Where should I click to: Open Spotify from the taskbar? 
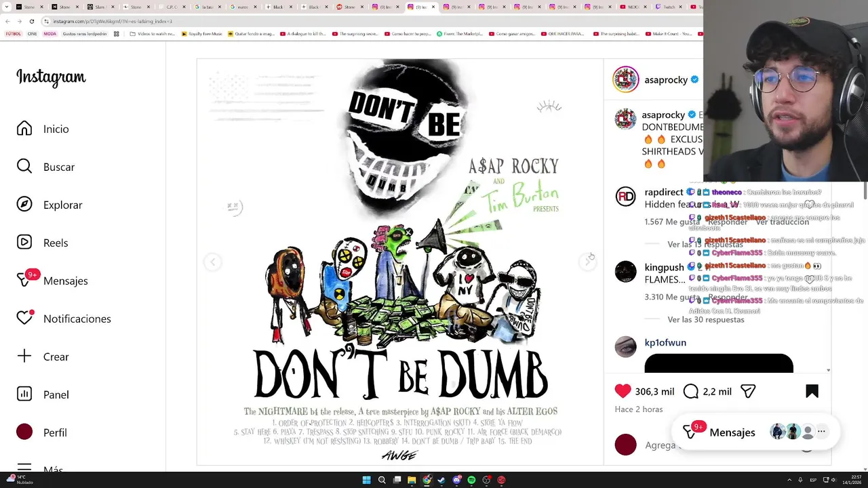pos(471,480)
